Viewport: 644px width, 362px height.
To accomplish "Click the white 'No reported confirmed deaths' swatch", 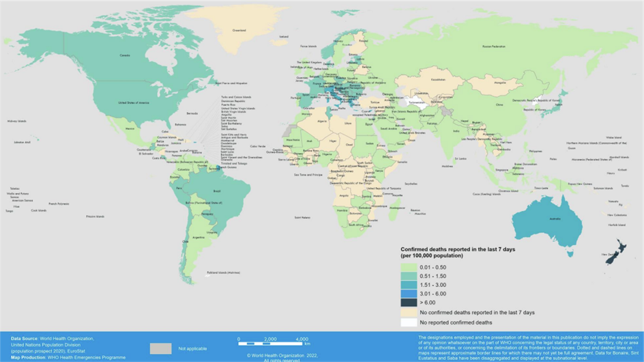I will click(408, 322).
